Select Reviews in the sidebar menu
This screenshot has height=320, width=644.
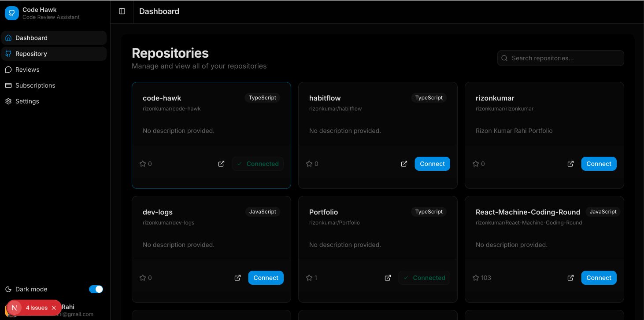coord(28,70)
